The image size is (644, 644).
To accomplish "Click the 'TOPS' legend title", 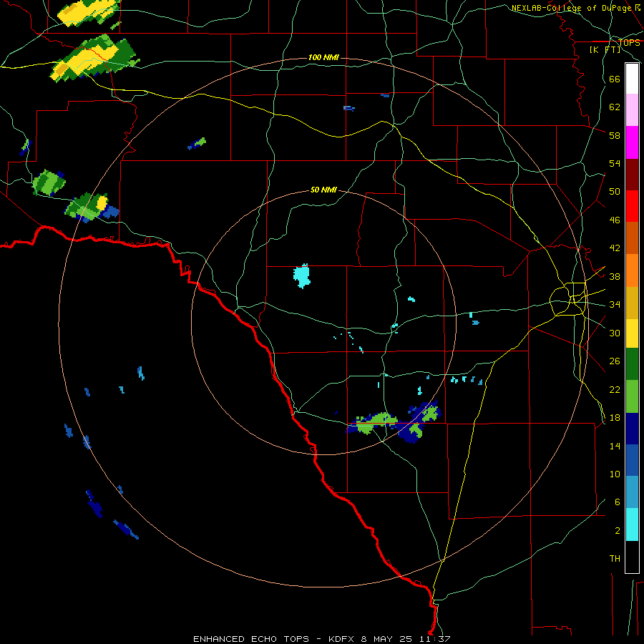I will point(629,43).
